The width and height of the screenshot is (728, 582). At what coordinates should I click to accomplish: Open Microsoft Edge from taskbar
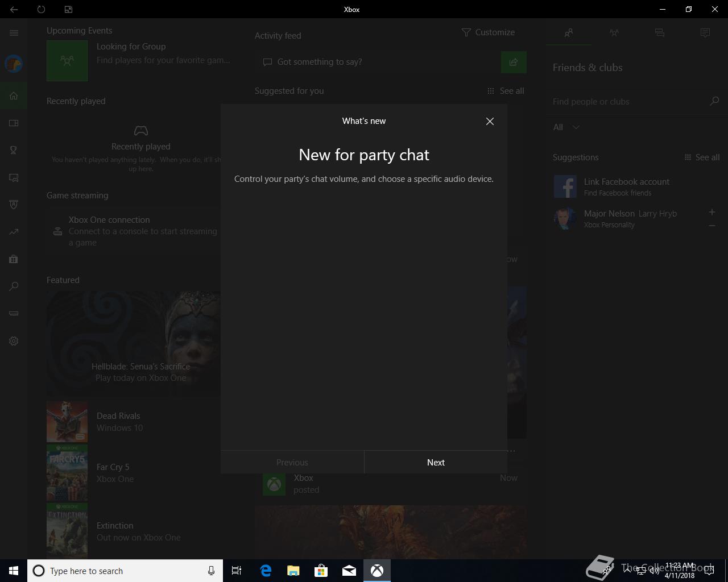(x=266, y=571)
